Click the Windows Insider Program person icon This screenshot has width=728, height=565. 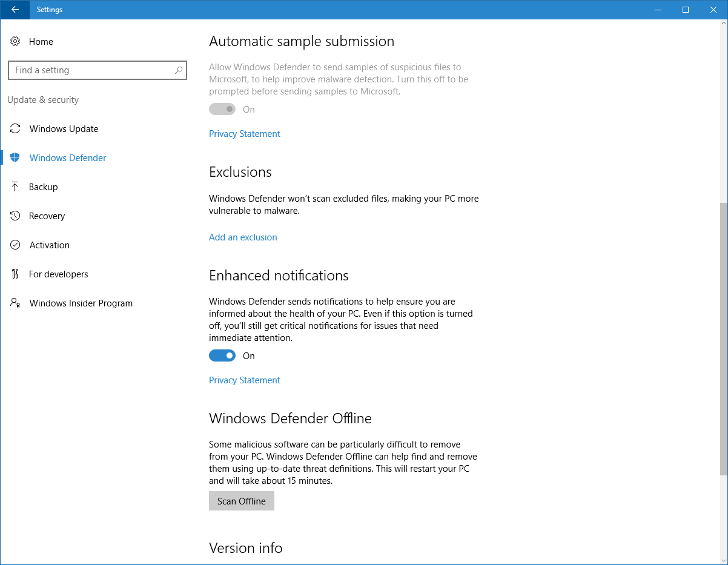tap(15, 303)
